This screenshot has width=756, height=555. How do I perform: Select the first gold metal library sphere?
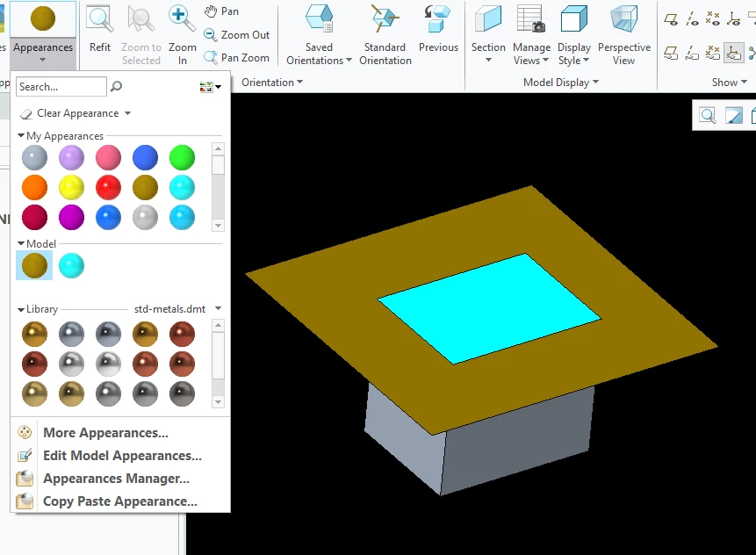(35, 335)
